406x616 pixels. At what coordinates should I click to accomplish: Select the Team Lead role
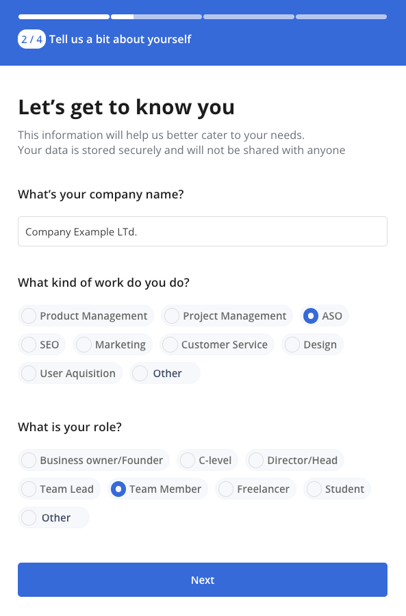click(59, 489)
